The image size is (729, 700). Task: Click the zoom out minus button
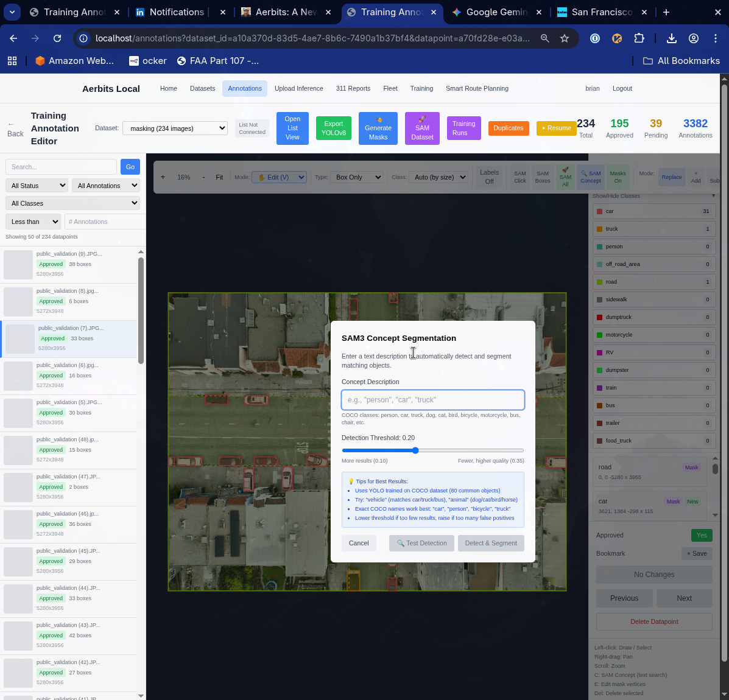pyautogui.click(x=203, y=177)
